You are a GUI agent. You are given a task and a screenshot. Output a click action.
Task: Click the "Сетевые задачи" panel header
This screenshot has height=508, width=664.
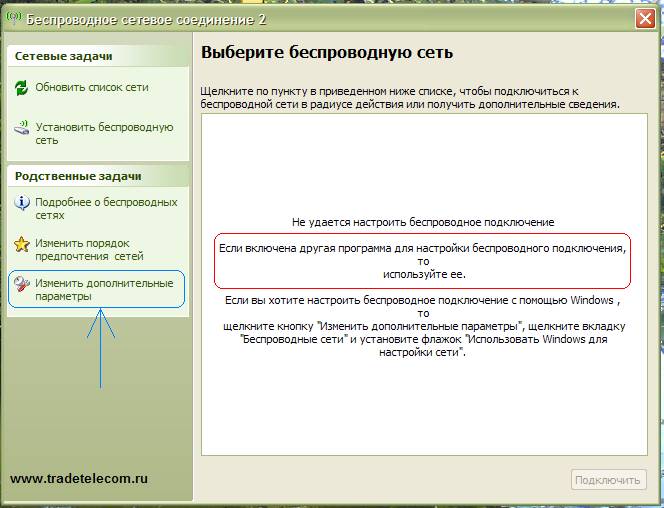pos(63,58)
